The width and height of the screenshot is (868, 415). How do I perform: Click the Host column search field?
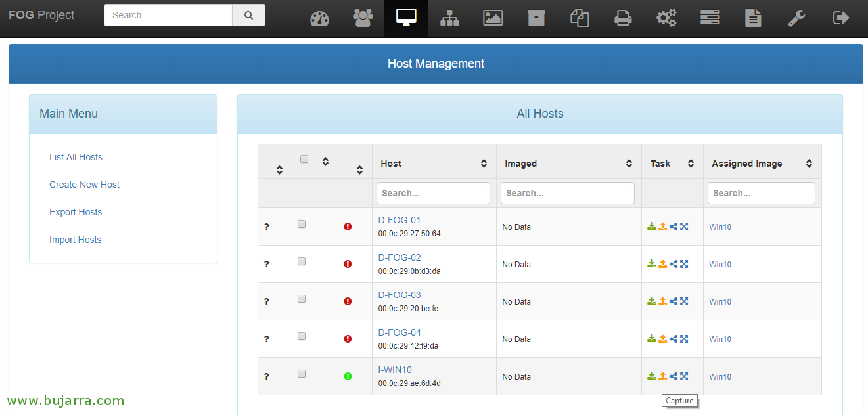(433, 193)
